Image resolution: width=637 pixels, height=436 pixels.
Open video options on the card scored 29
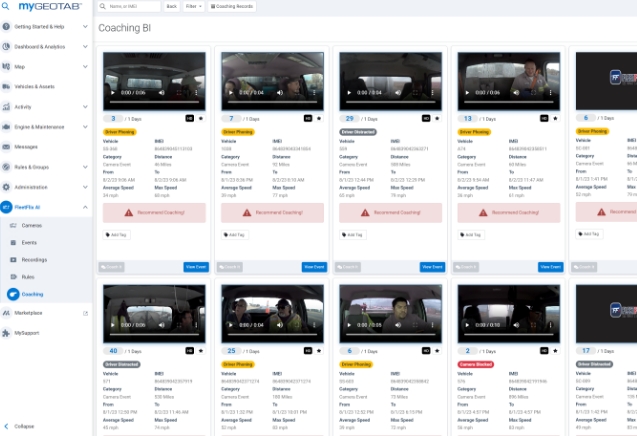coord(432,93)
